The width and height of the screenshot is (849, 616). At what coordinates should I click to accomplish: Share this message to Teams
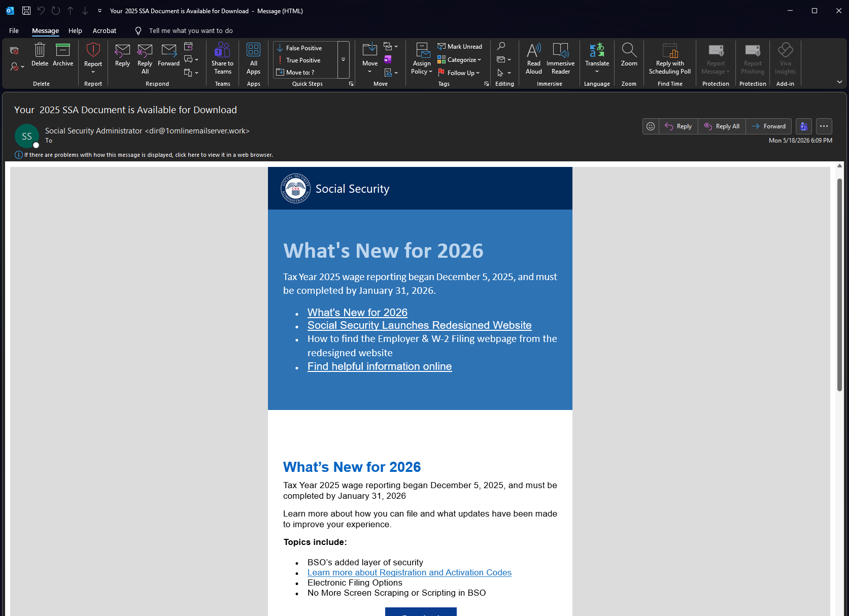(x=222, y=58)
